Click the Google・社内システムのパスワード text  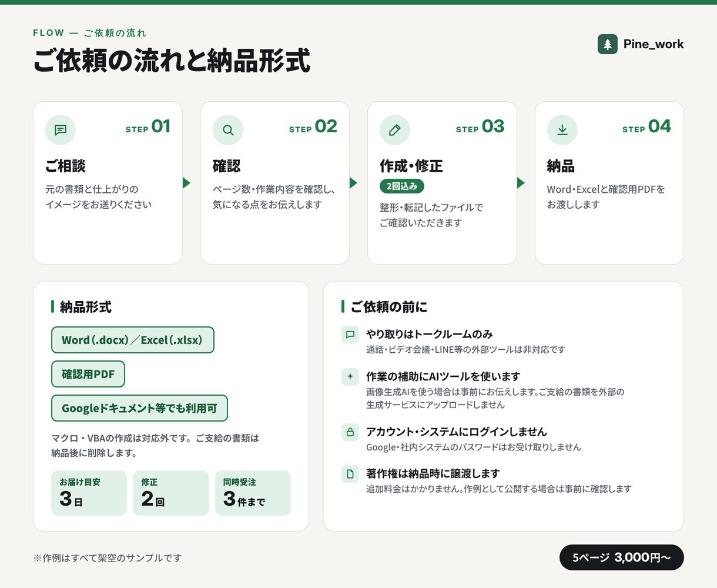[x=474, y=447]
